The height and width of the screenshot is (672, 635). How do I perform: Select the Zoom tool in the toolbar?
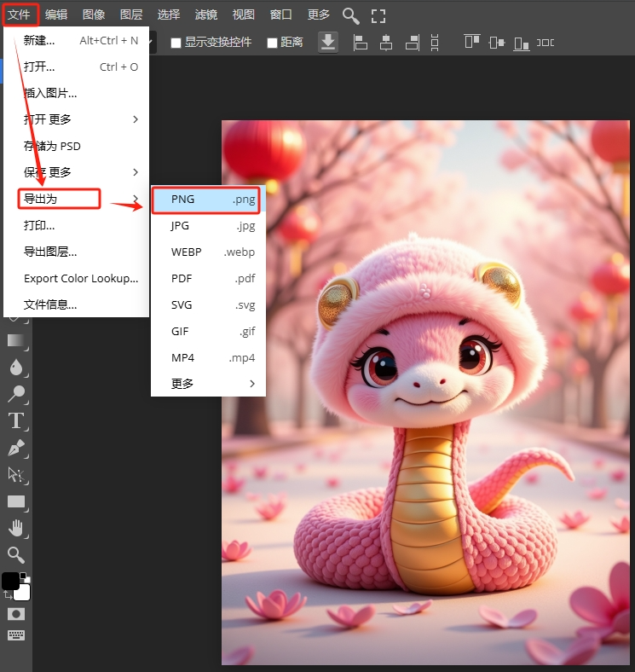16,555
